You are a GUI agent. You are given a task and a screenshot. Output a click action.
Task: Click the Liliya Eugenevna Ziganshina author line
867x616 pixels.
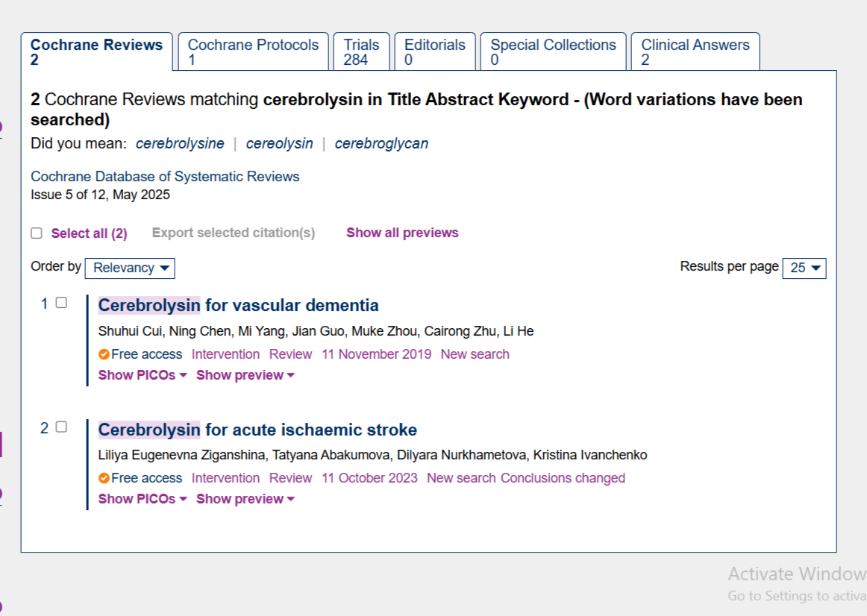(372, 455)
